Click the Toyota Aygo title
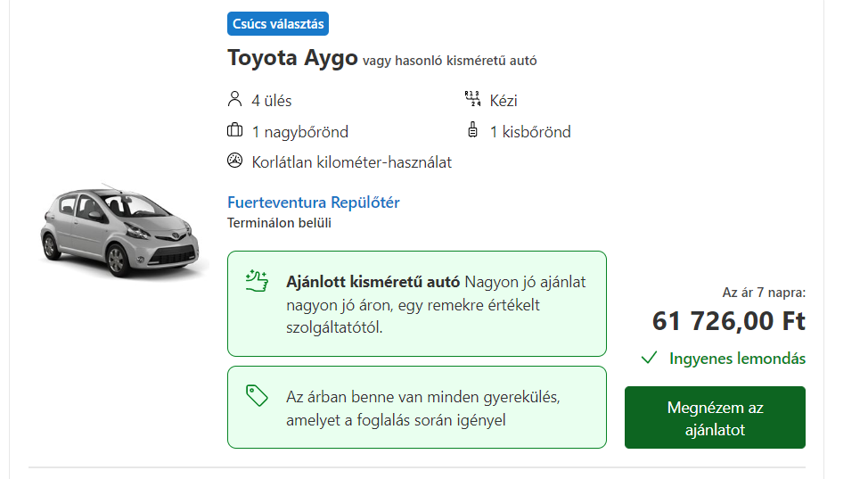This screenshot has height=479, width=868. (292, 58)
